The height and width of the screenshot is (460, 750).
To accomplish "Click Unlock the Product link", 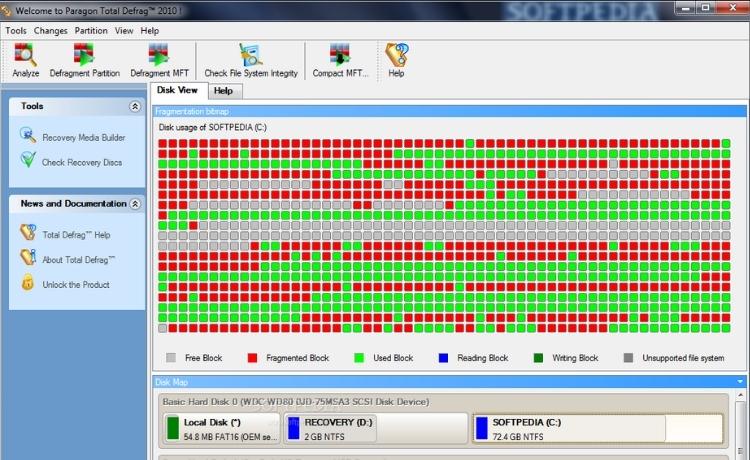I will coord(76,285).
